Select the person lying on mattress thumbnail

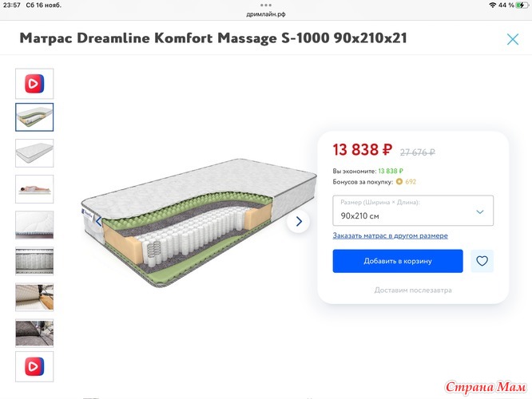coord(34,189)
